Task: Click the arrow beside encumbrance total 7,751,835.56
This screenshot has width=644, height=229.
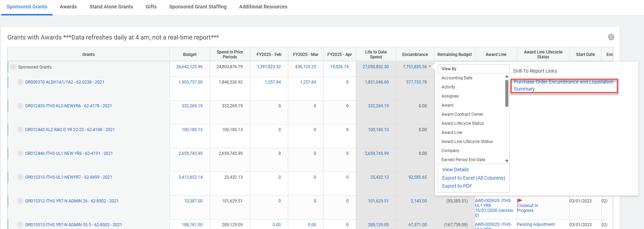Action: point(430,67)
